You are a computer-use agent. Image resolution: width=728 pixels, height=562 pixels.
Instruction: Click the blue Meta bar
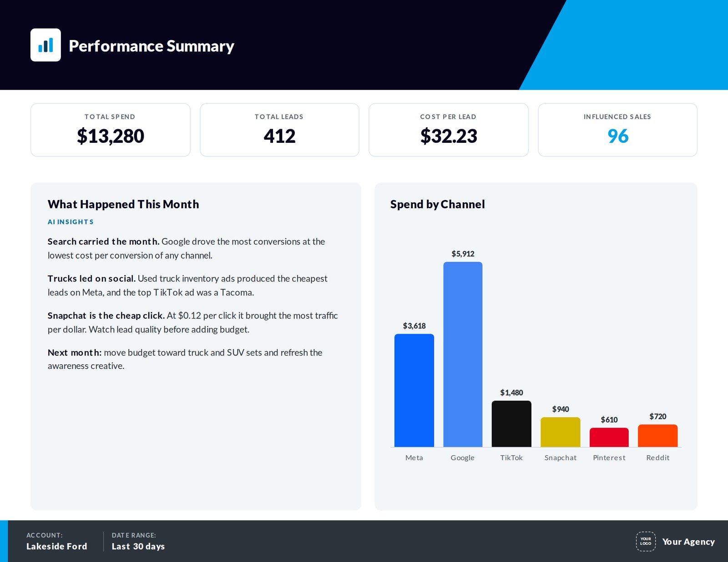coord(414,391)
